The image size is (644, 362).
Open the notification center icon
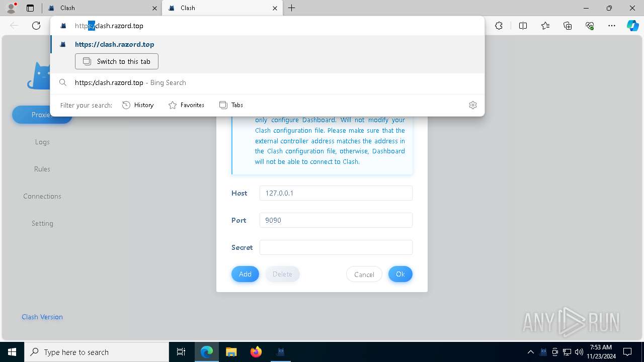[627, 352]
